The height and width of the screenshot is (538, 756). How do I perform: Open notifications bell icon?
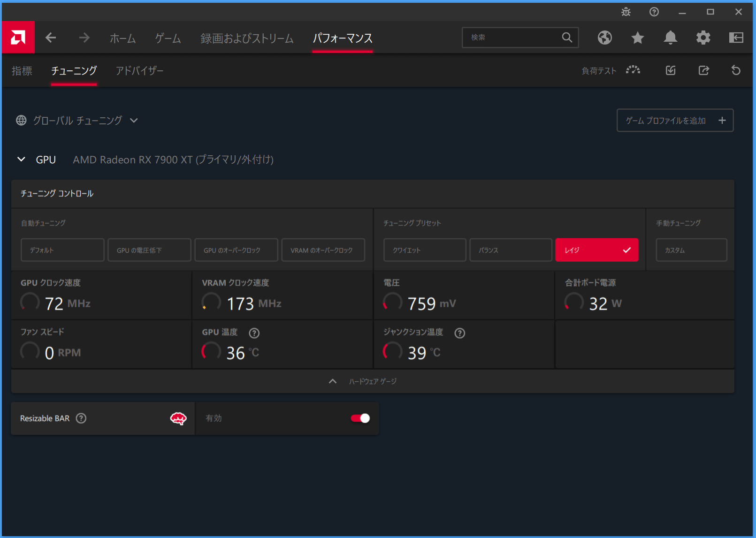pos(671,38)
